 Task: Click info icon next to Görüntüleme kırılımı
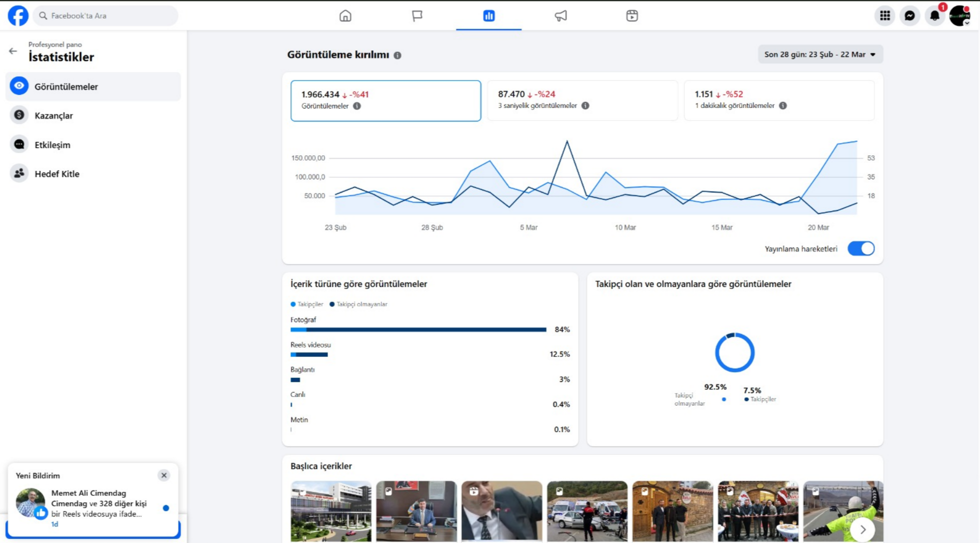click(397, 55)
